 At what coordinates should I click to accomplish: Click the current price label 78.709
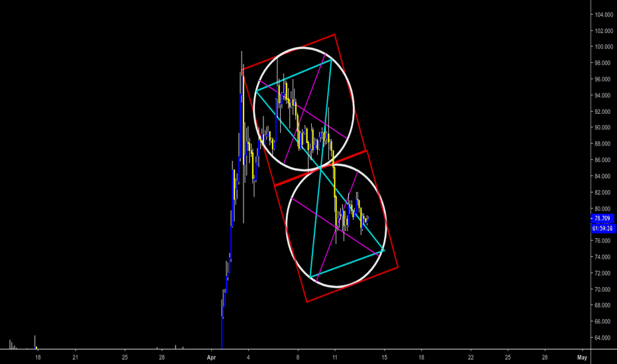click(603, 218)
